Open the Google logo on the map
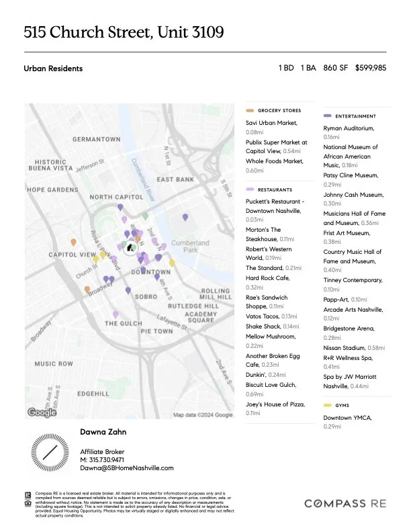Viewport: 411px width, 532px height. pyautogui.click(x=42, y=412)
